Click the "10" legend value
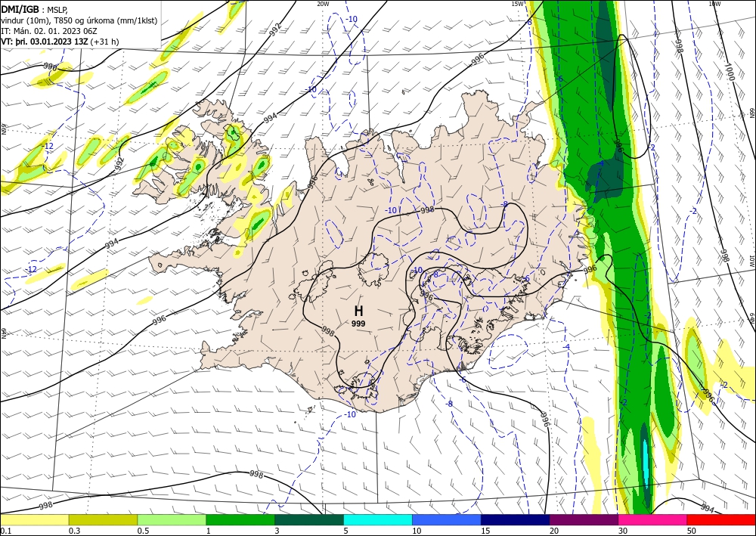Image resolution: width=756 pixels, height=536 pixels. (x=417, y=531)
